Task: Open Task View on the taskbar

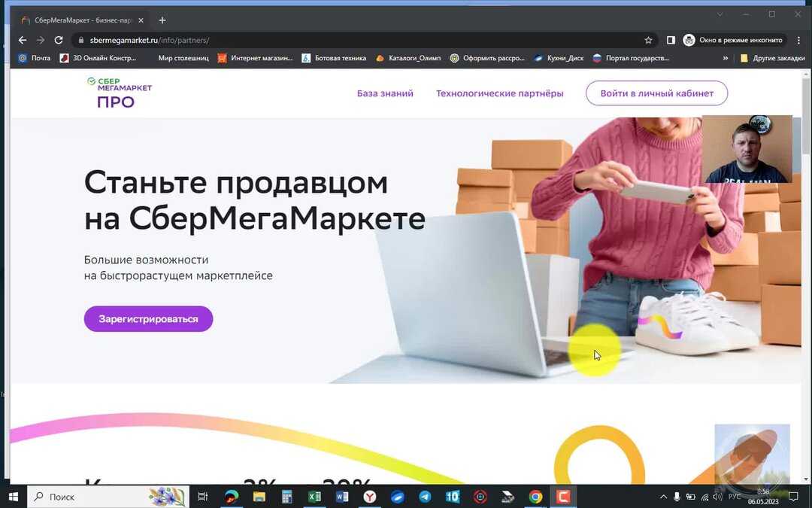Action: coord(202,497)
